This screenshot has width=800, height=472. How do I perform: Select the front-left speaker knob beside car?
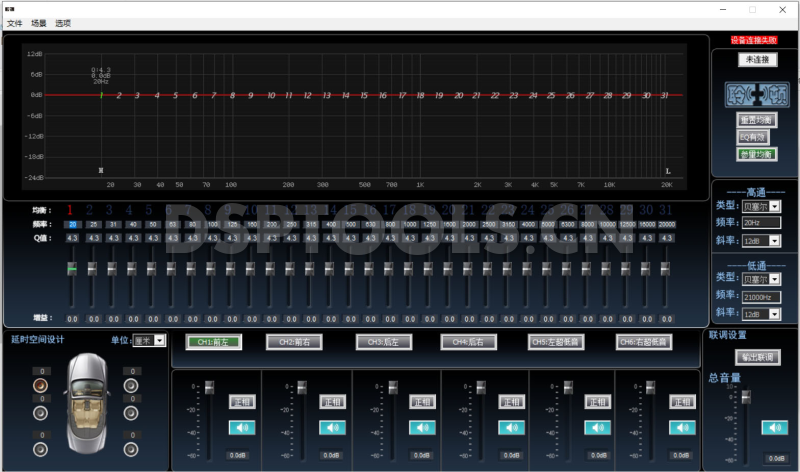tap(40, 387)
